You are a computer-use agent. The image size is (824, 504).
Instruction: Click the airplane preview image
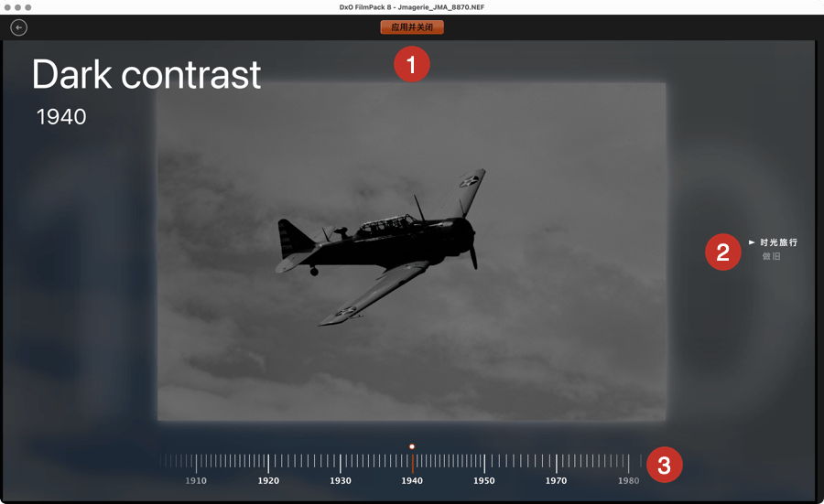(x=411, y=252)
